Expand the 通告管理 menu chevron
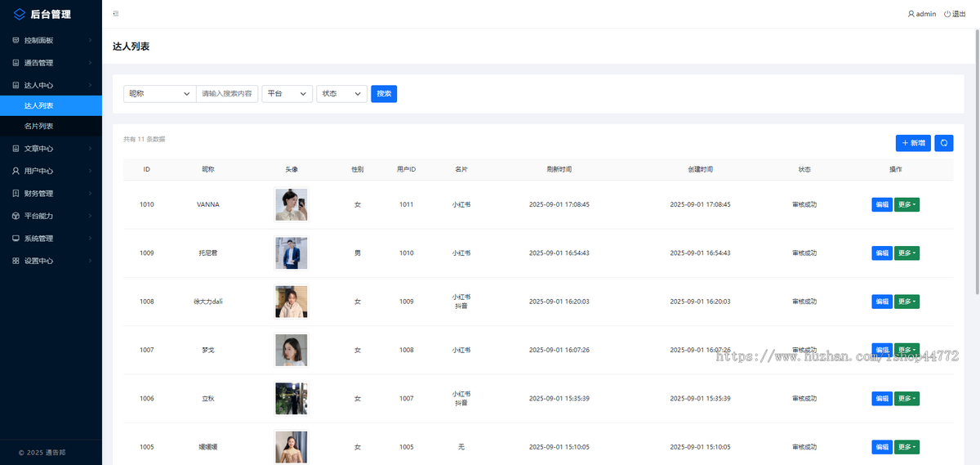This screenshot has height=465, width=980. tap(90, 63)
